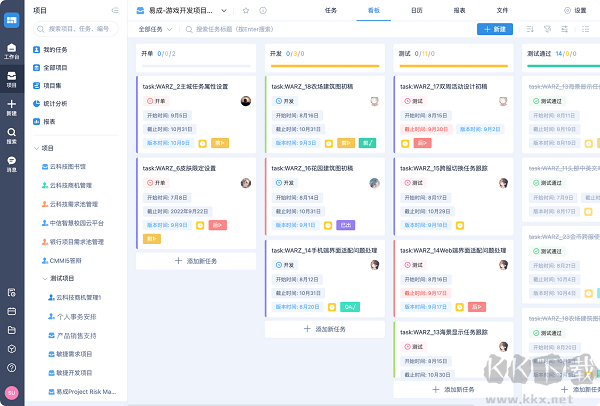Screen dimensions: 600x406
Task: Open 我的任务 in the side panel
Action: 50,50
